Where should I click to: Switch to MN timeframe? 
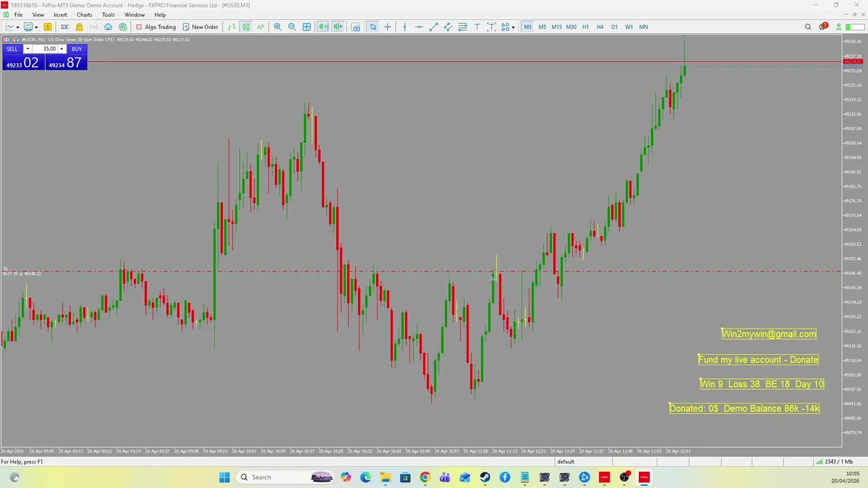click(x=644, y=27)
